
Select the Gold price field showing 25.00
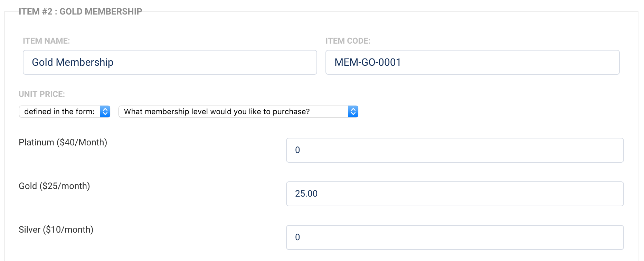point(455,194)
